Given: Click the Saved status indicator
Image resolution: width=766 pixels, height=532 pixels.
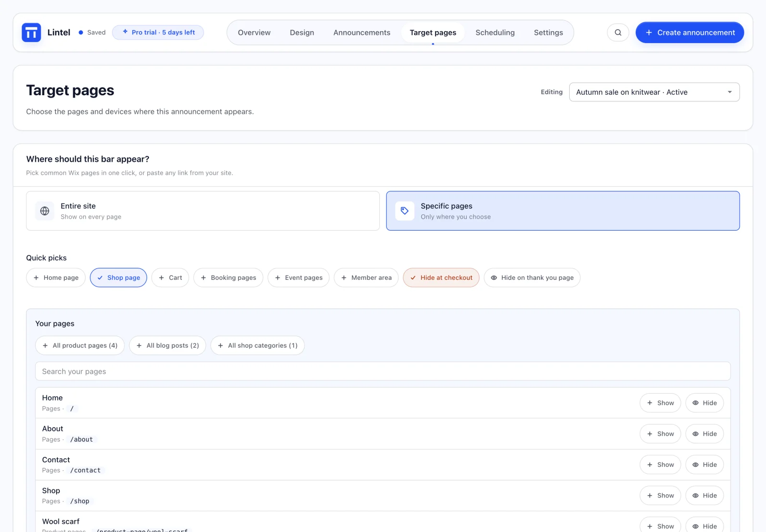Looking at the screenshot, I should 92,33.
